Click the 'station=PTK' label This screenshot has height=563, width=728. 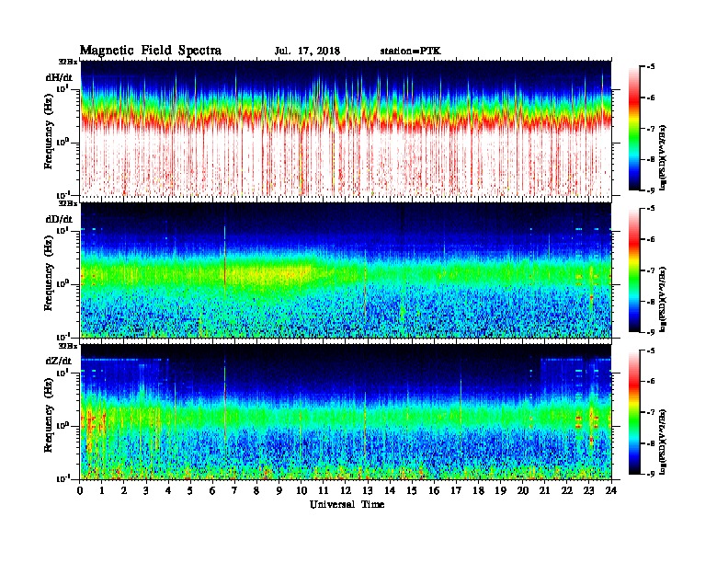411,51
